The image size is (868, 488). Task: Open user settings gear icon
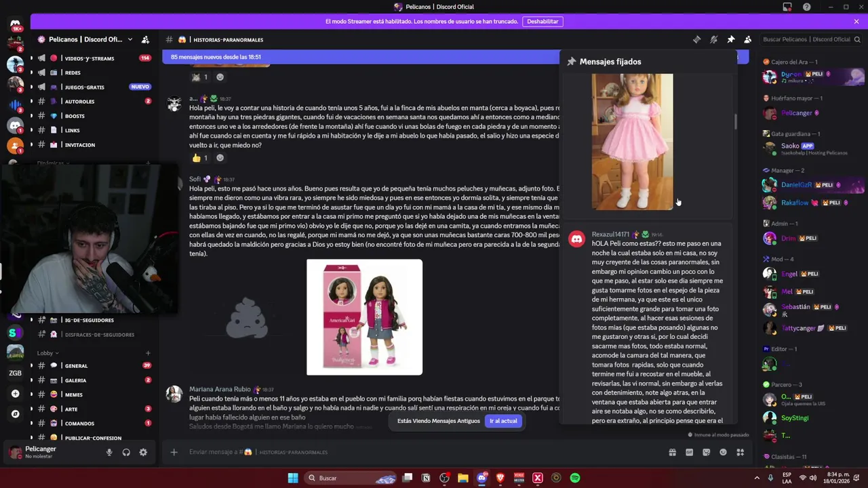point(143,452)
